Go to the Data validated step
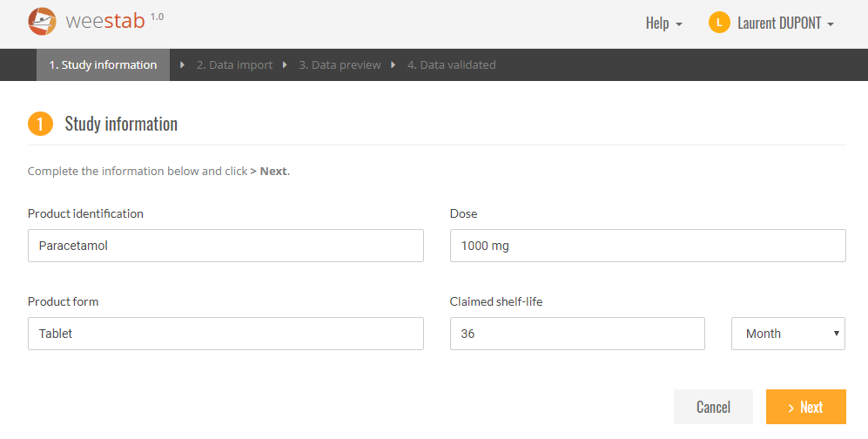This screenshot has height=439, width=868. click(451, 64)
